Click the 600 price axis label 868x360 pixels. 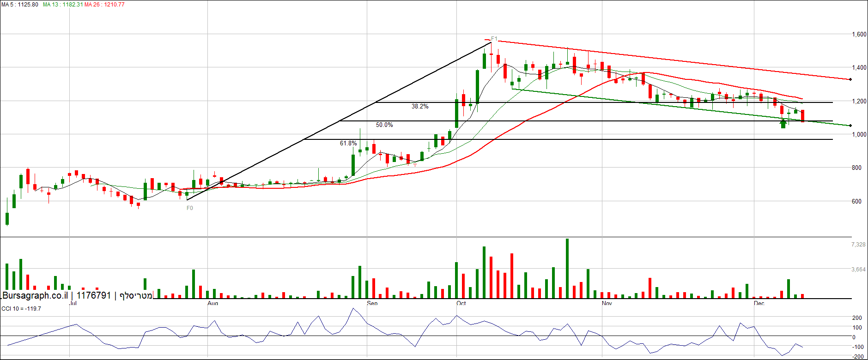(856, 201)
